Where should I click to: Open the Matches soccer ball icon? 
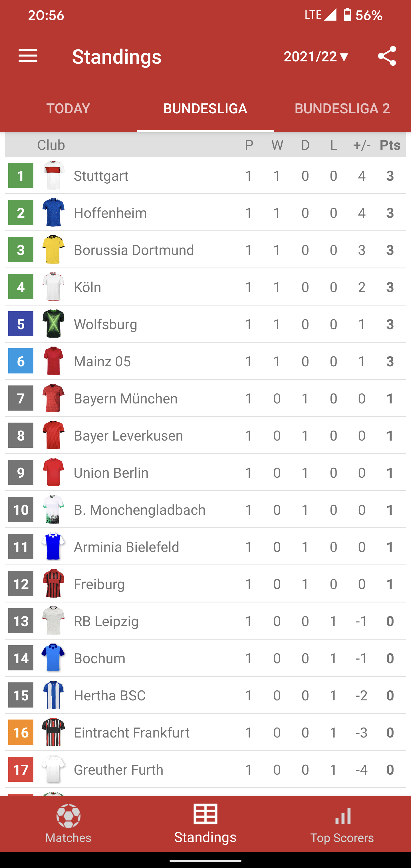[68, 816]
